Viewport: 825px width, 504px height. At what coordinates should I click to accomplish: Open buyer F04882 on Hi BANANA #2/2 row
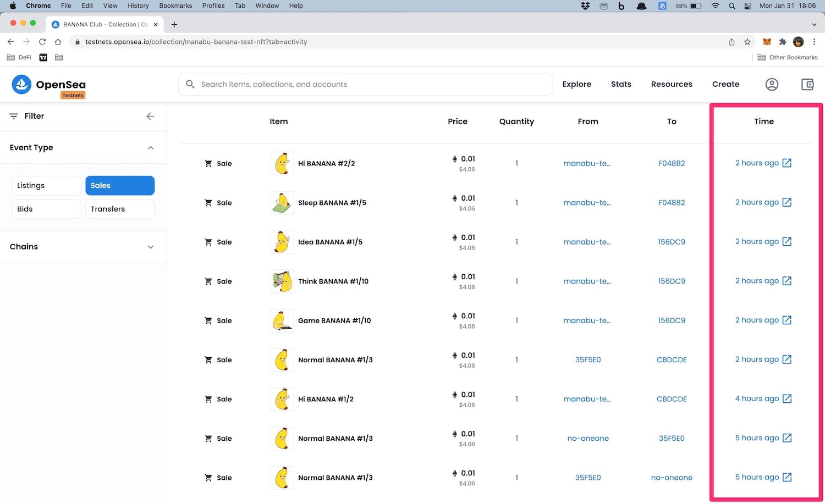672,163
